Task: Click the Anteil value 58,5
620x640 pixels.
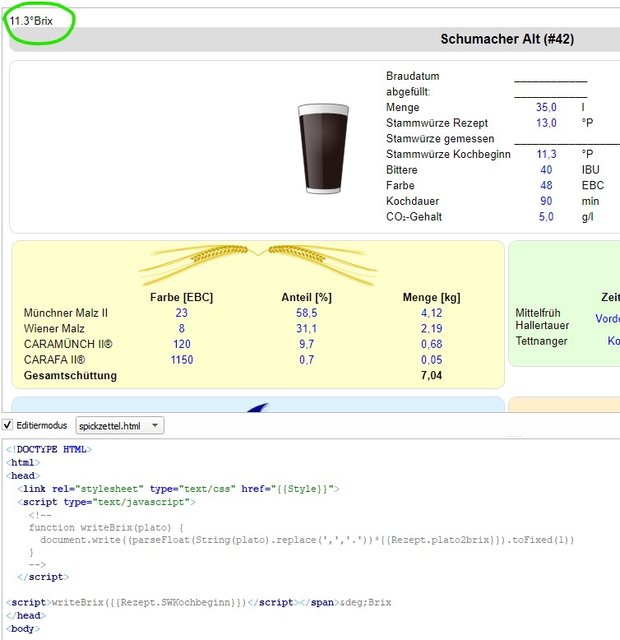Action: point(307,313)
